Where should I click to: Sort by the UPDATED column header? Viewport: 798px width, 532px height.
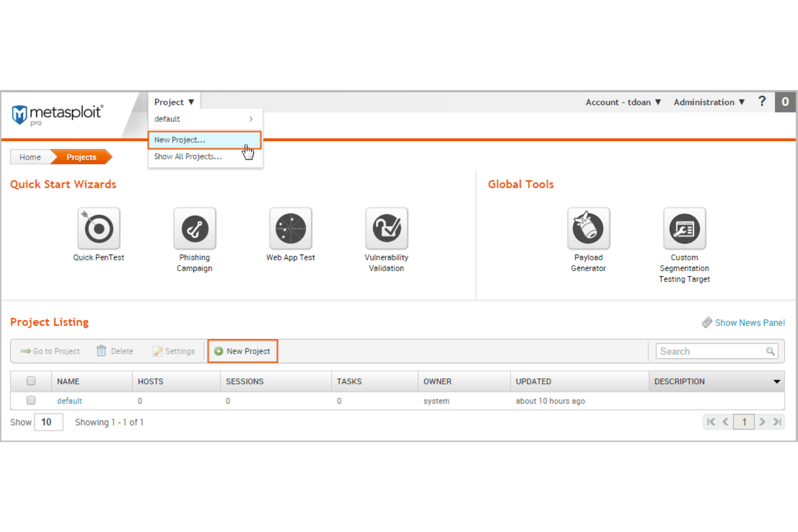pyautogui.click(x=580, y=381)
